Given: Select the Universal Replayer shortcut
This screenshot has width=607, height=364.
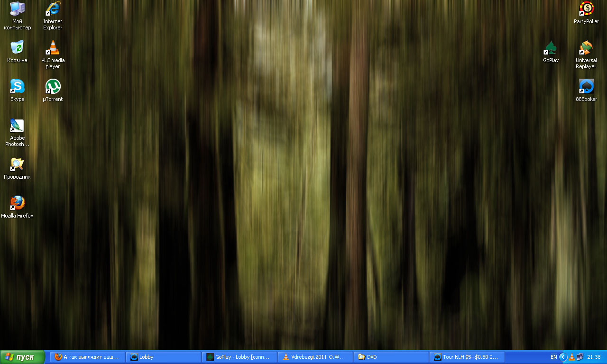Looking at the screenshot, I should click(x=586, y=55).
